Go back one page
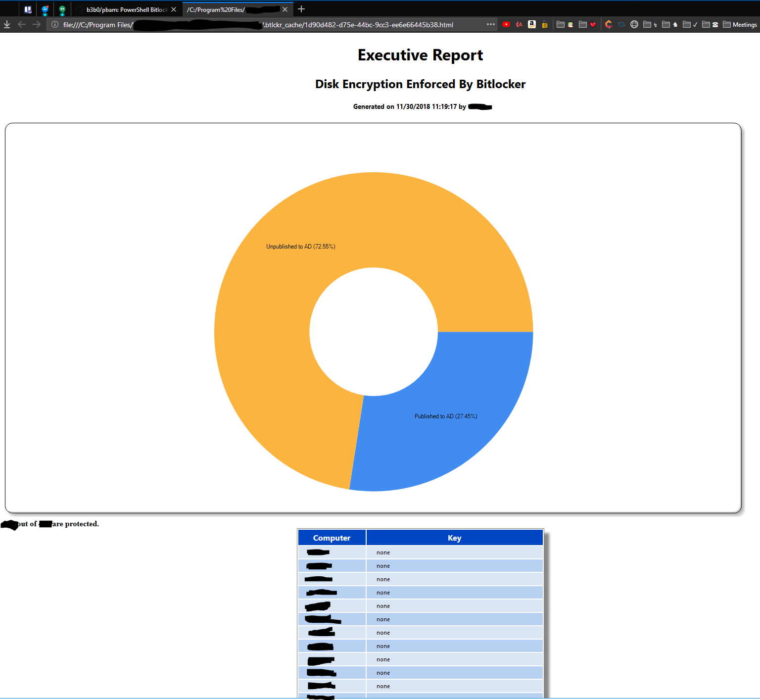 (x=22, y=24)
